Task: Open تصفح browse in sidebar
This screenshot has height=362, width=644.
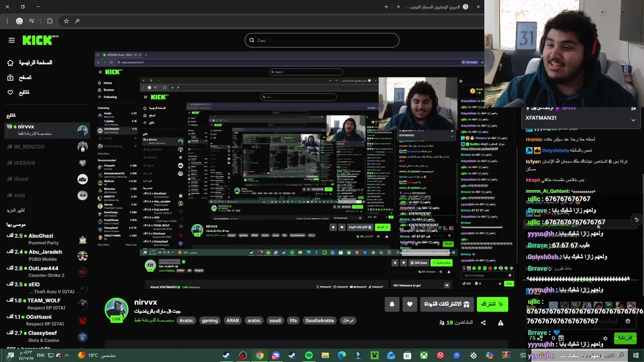Action: pyautogui.click(x=19, y=77)
